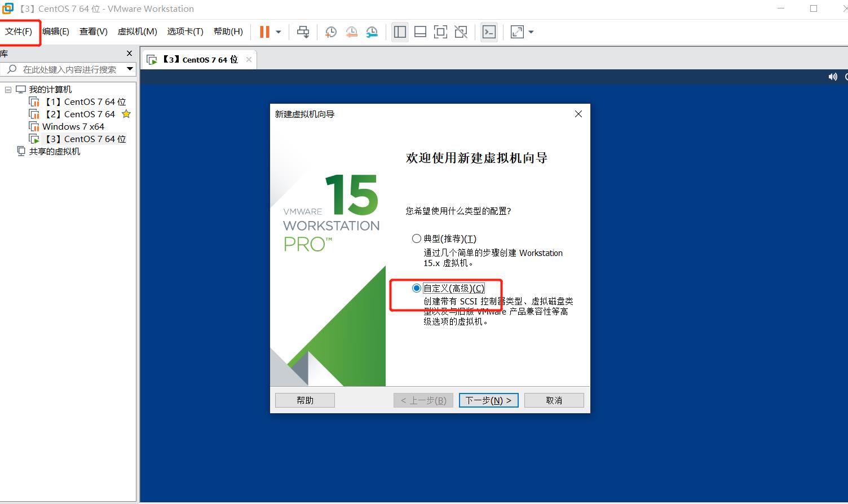Close the 【3】CentOS 7 64 位 tab
This screenshot has width=848, height=504.
click(x=249, y=59)
